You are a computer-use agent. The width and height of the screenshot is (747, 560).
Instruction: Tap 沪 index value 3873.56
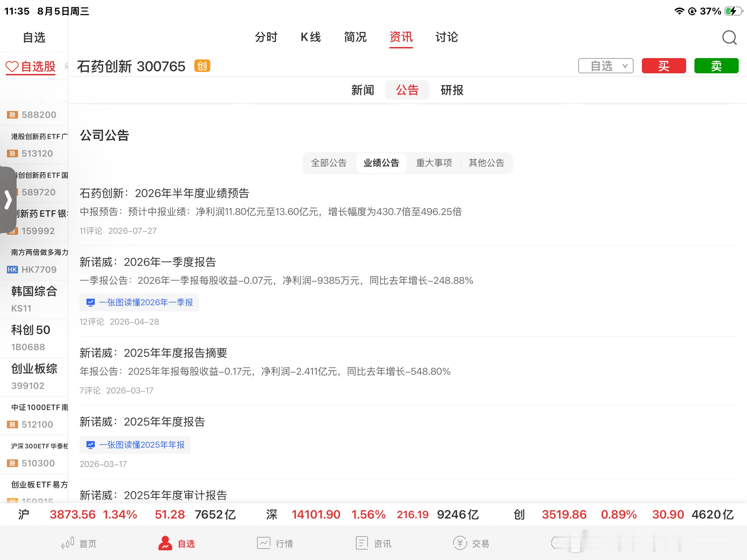pos(73,515)
